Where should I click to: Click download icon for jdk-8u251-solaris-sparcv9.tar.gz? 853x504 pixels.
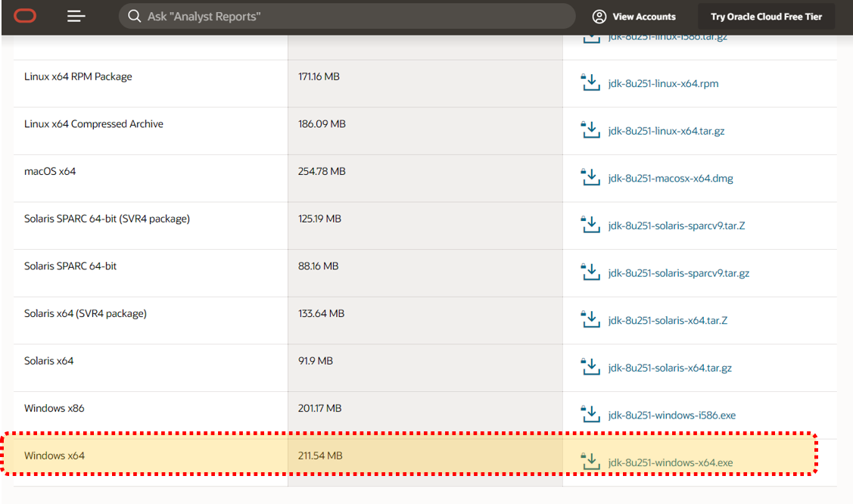tap(590, 272)
